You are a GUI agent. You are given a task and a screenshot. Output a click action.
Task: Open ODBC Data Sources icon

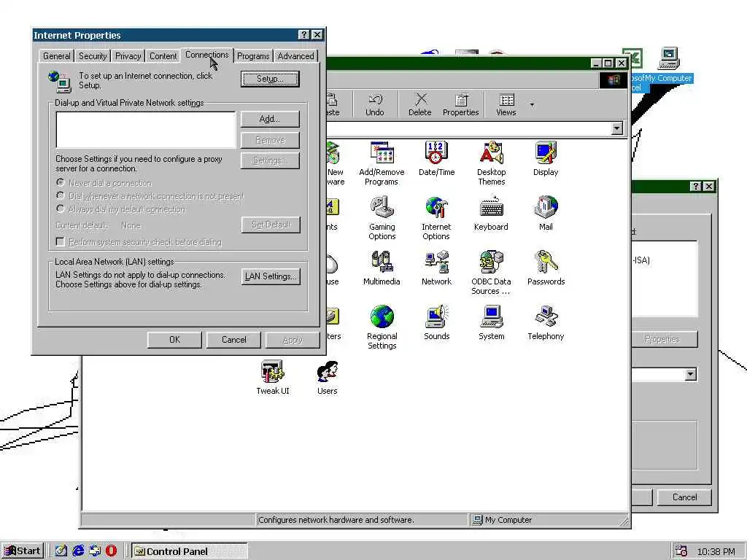pyautogui.click(x=491, y=273)
